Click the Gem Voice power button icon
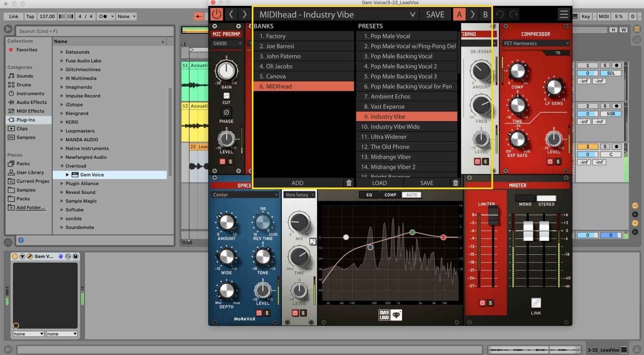Viewport: 644px width, 355px height. [217, 14]
